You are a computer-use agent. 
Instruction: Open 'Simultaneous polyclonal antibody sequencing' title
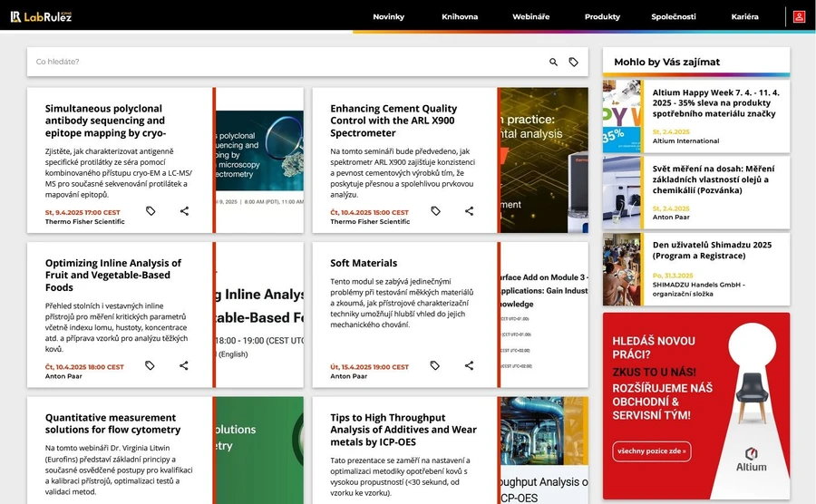(106, 121)
